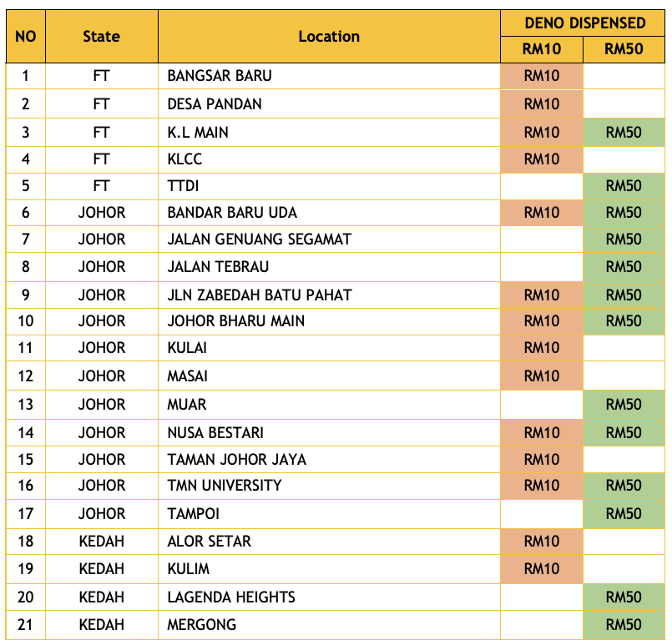
Task: Select the empty RM50 cell for KULAI
Action: (x=624, y=348)
